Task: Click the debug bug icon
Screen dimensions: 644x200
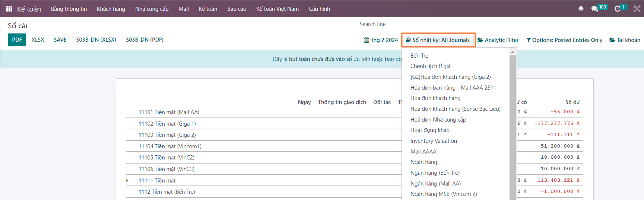Action: click(x=581, y=9)
